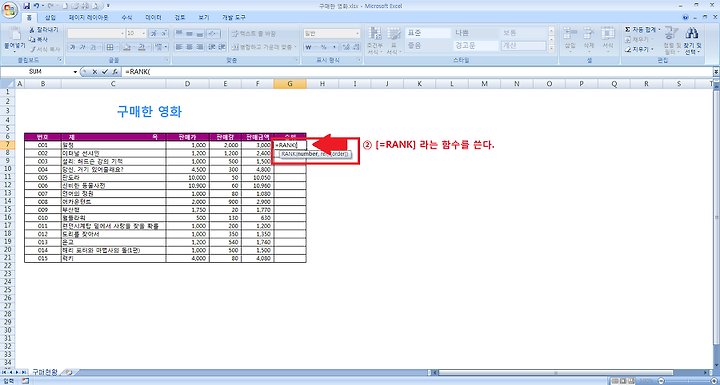Save the workbook from Quick Access toolbar
Viewport: 720px width, 385px height.
click(x=27, y=6)
